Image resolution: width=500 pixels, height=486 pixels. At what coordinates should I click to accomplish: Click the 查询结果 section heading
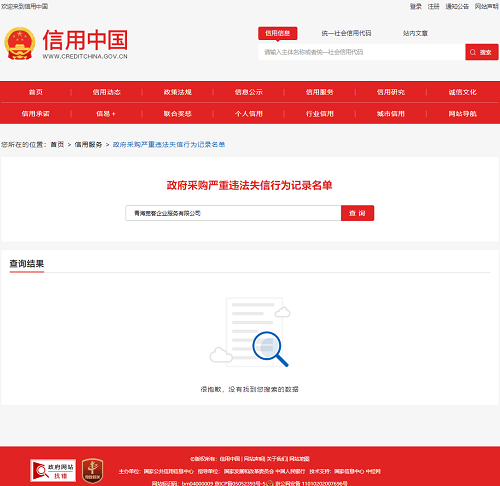click(x=27, y=264)
